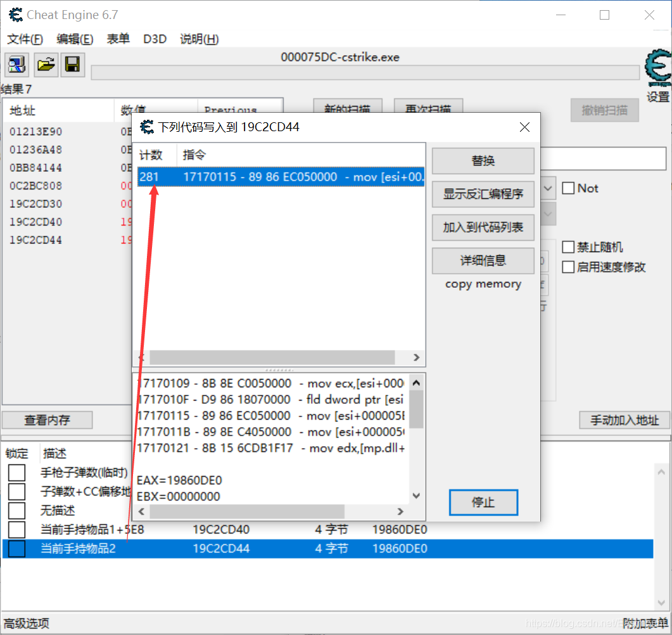Click the 计数 column header in dialog
Viewport: 672px width, 635px height.
tap(156, 155)
